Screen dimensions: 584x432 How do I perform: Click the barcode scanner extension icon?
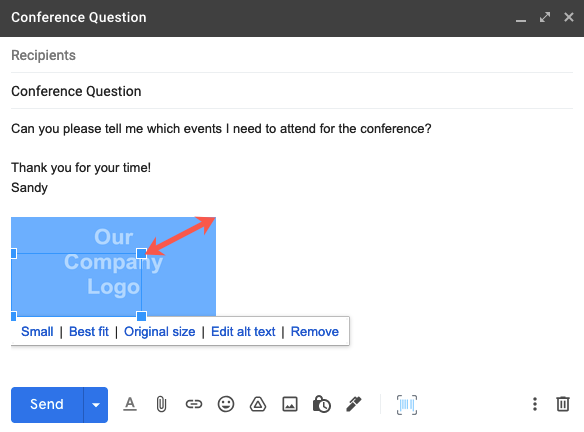pyautogui.click(x=407, y=405)
